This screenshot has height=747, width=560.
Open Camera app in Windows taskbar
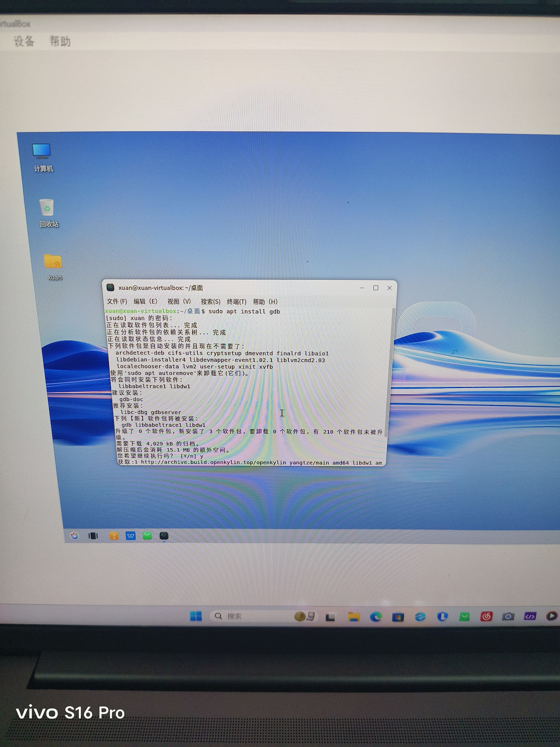pyautogui.click(x=508, y=616)
